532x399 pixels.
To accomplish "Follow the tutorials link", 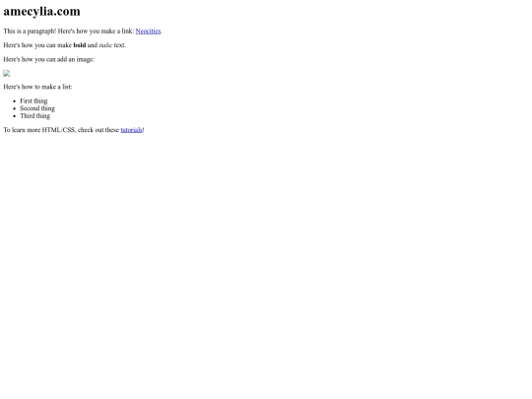I will pyautogui.click(x=132, y=130).
